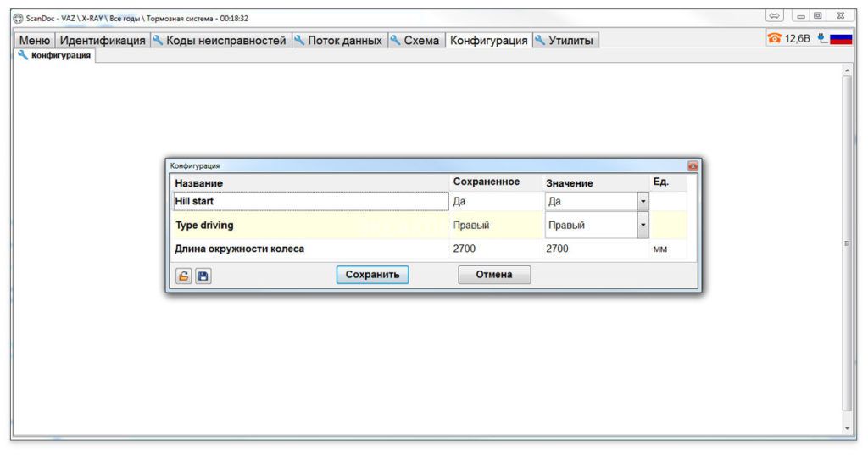
Task: Close the Конфигурация dialog with red X
Action: pyautogui.click(x=693, y=166)
